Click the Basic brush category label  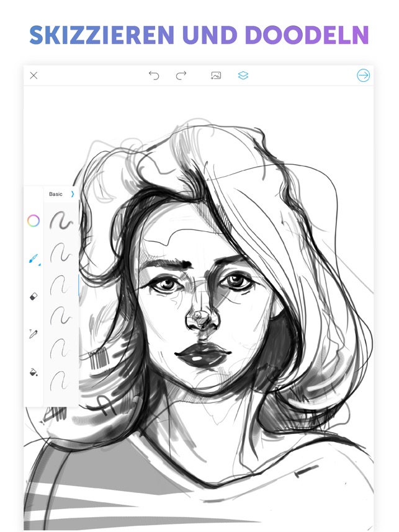pyautogui.click(x=56, y=194)
